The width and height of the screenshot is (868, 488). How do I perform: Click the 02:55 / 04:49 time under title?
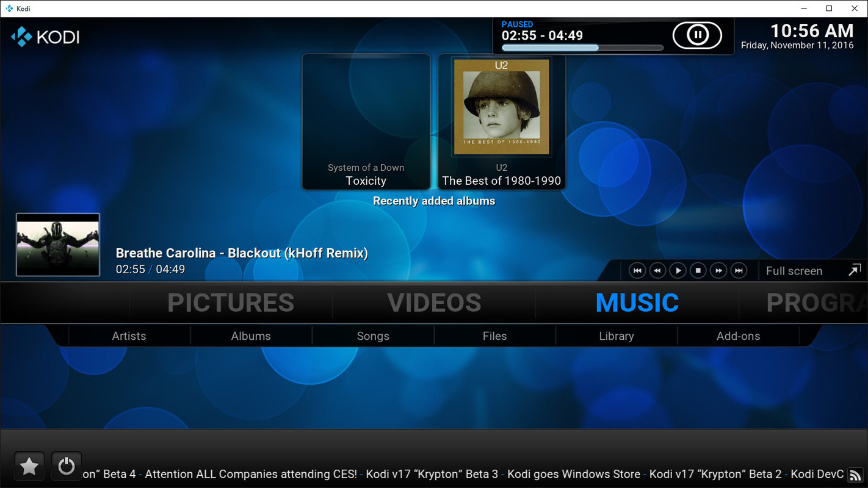coord(150,269)
